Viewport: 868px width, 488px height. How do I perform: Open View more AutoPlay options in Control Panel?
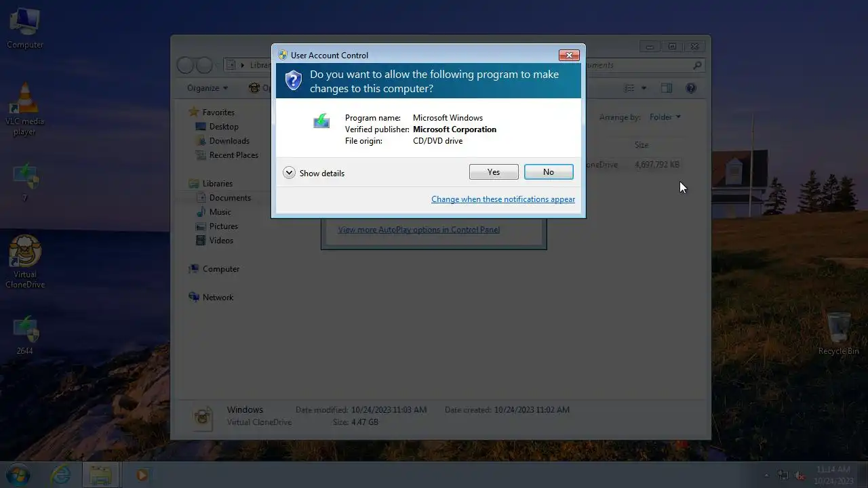419,230
